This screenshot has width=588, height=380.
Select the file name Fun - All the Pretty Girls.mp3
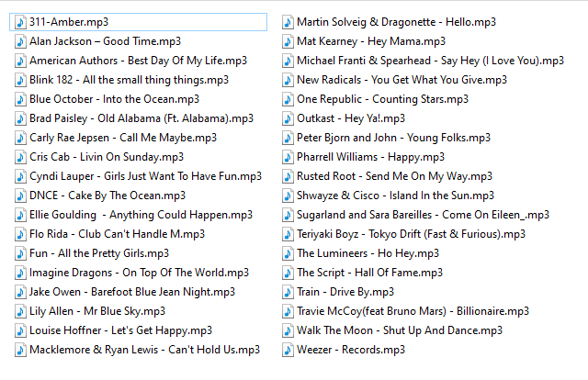99,253
